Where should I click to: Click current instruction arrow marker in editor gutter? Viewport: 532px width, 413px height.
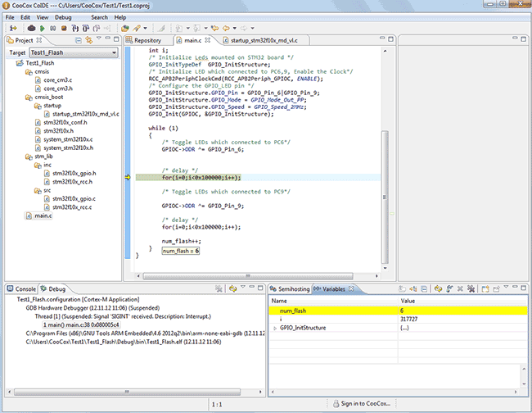tap(128, 177)
